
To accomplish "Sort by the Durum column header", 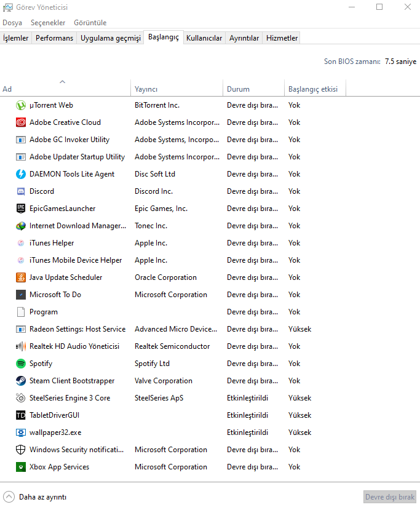I will [253, 89].
